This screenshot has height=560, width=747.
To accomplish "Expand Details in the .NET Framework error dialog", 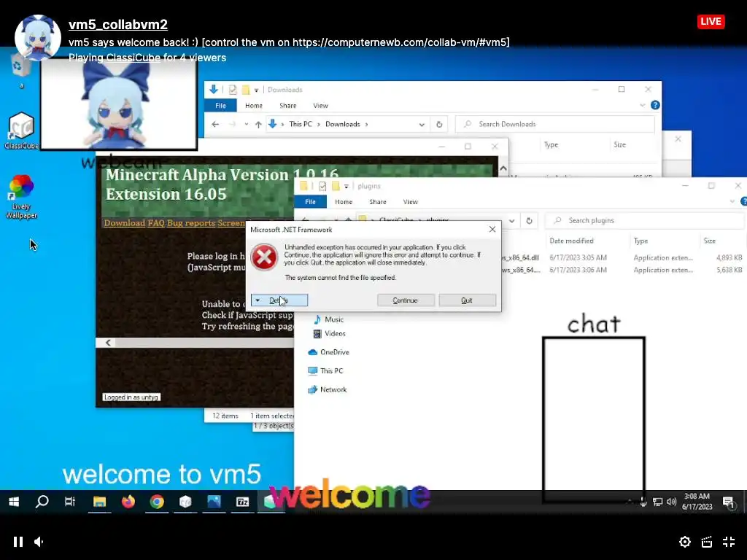I will pyautogui.click(x=279, y=300).
